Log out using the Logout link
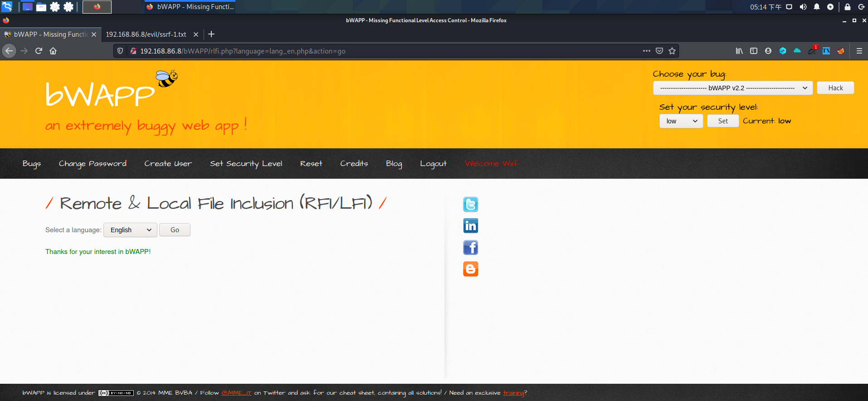This screenshot has height=401, width=868. (x=433, y=164)
